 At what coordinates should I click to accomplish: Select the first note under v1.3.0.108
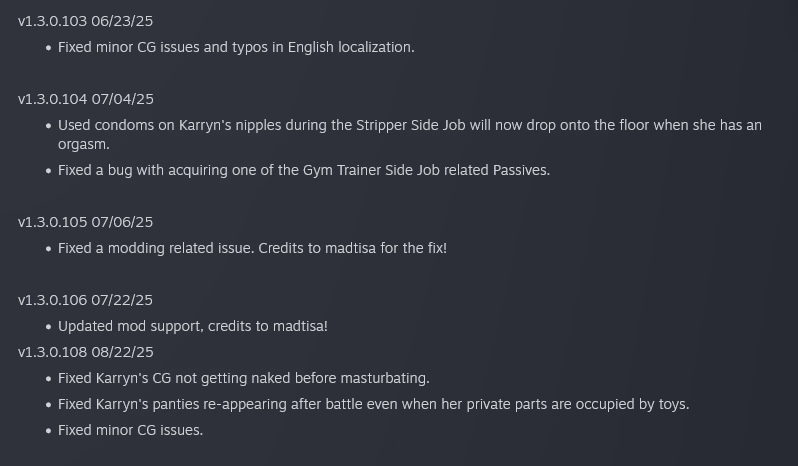(x=243, y=378)
